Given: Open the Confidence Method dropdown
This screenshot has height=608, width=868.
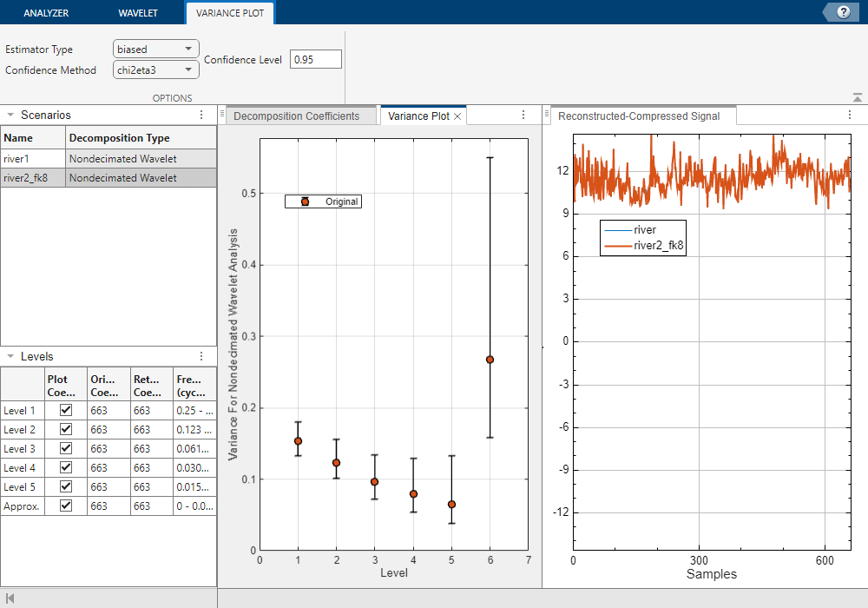Looking at the screenshot, I should [156, 70].
